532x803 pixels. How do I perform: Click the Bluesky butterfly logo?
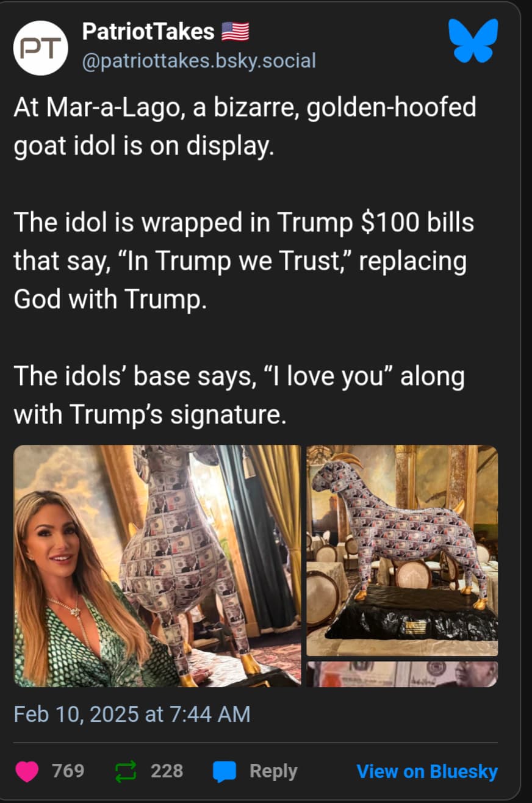point(473,40)
